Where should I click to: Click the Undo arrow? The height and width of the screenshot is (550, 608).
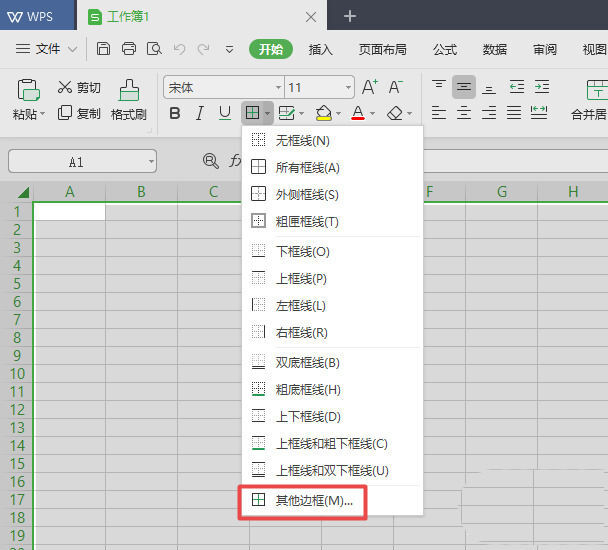point(179,49)
